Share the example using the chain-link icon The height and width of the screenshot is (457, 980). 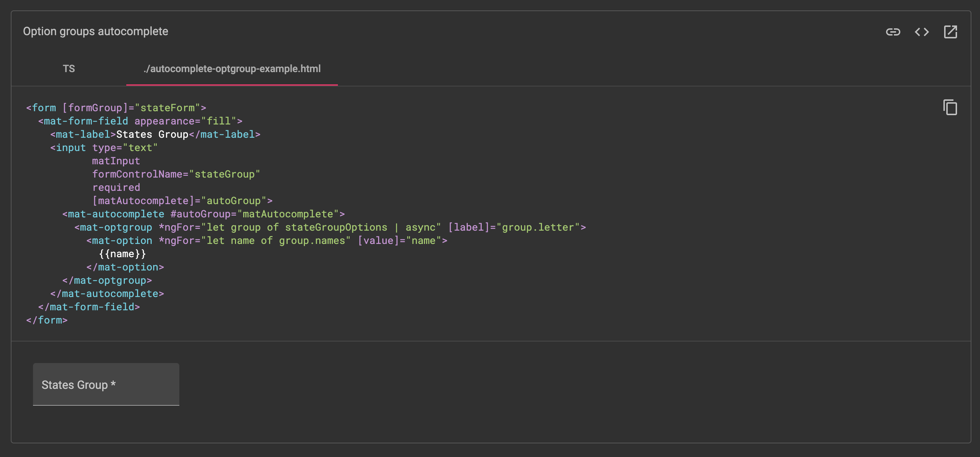893,32
